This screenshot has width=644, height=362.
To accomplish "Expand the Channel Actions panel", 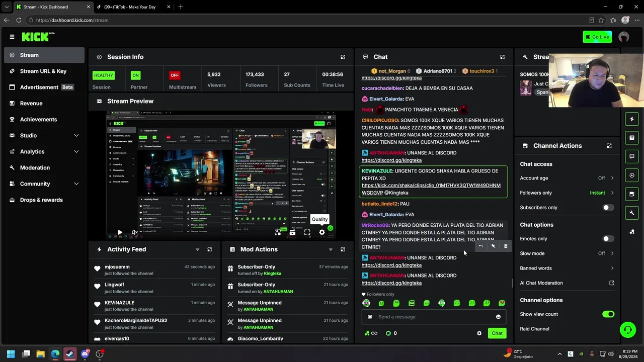I will (x=609, y=146).
